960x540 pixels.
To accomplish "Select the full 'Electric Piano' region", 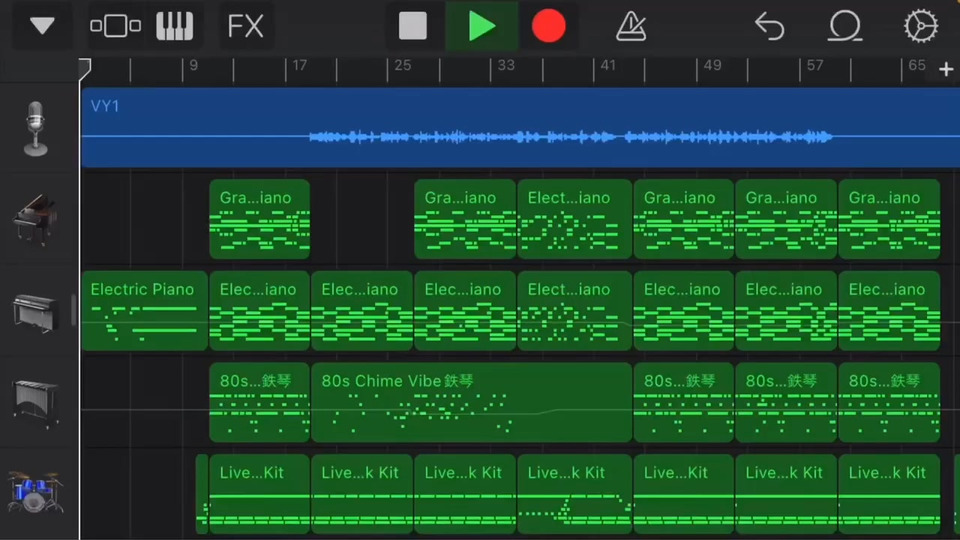I will (144, 310).
